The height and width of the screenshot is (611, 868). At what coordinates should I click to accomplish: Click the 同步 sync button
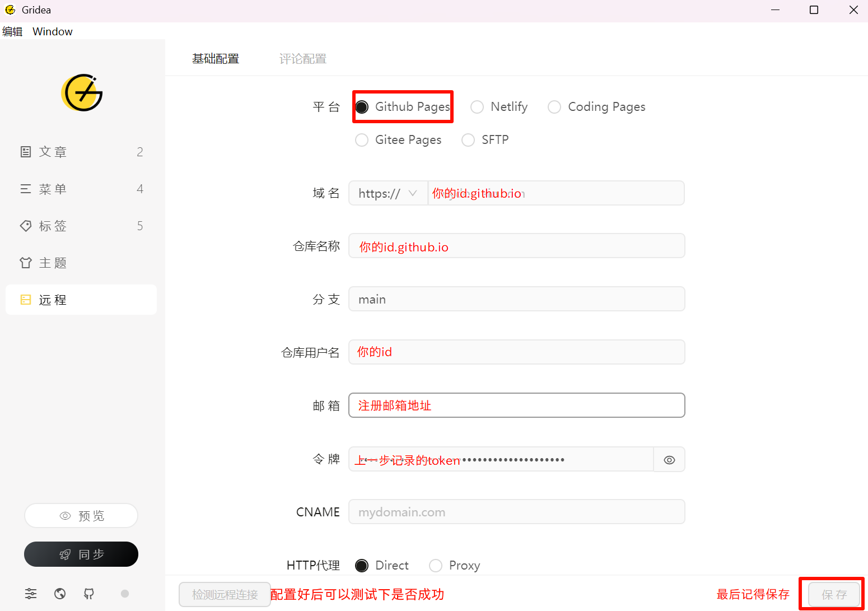point(81,554)
